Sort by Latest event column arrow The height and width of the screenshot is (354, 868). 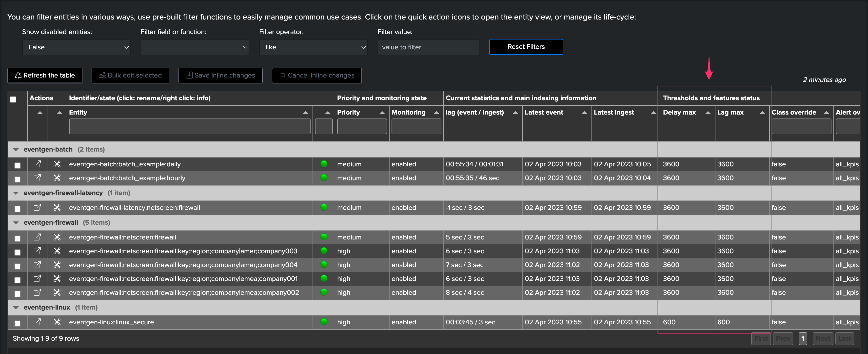coord(584,113)
